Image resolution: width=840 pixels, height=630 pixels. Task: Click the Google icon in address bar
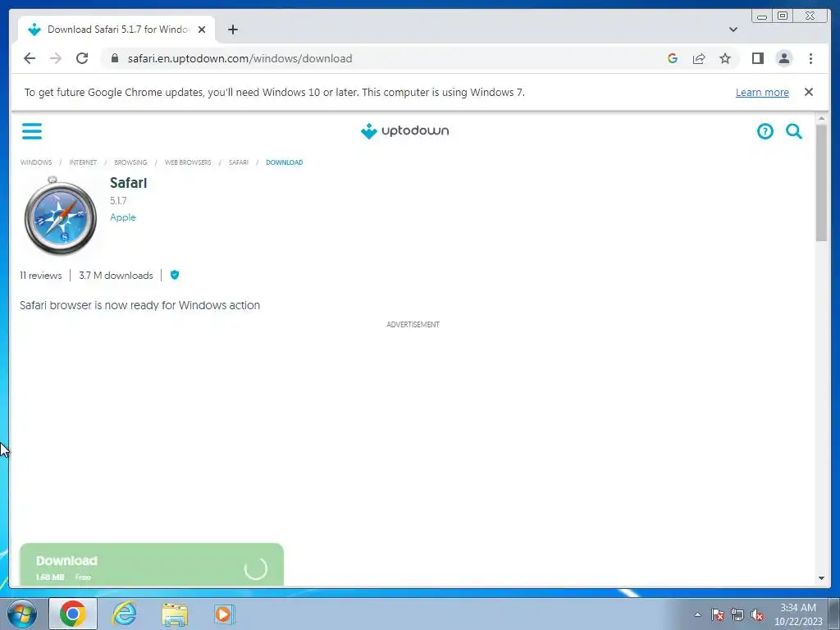point(673,58)
